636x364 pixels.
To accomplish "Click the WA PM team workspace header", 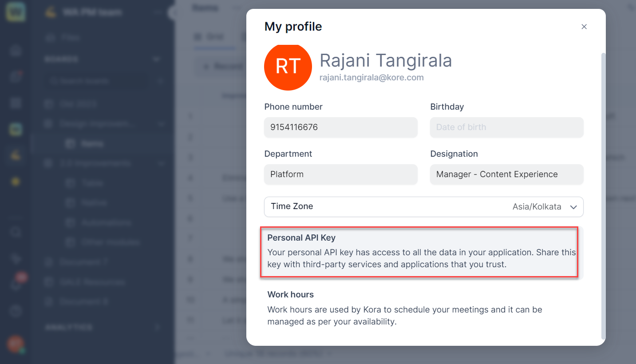I will point(93,12).
